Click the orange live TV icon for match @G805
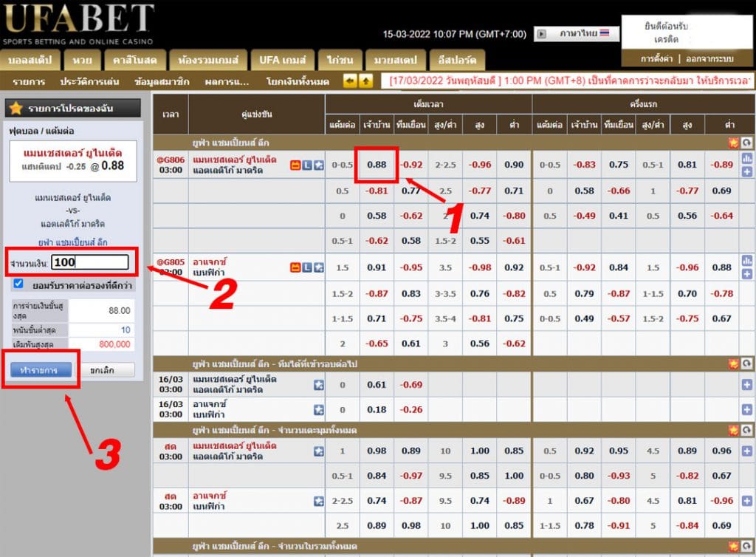 [x=295, y=267]
